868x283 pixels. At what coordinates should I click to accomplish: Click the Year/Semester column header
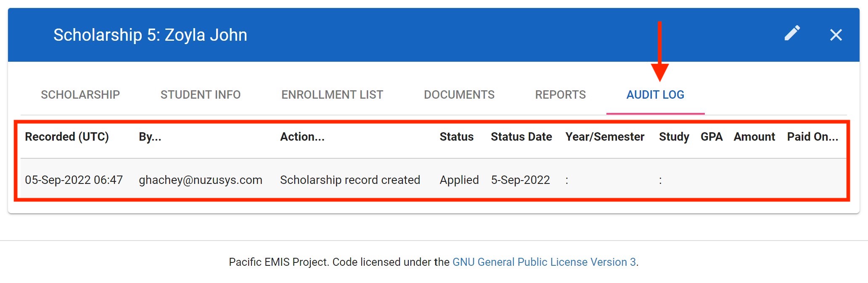tap(604, 137)
